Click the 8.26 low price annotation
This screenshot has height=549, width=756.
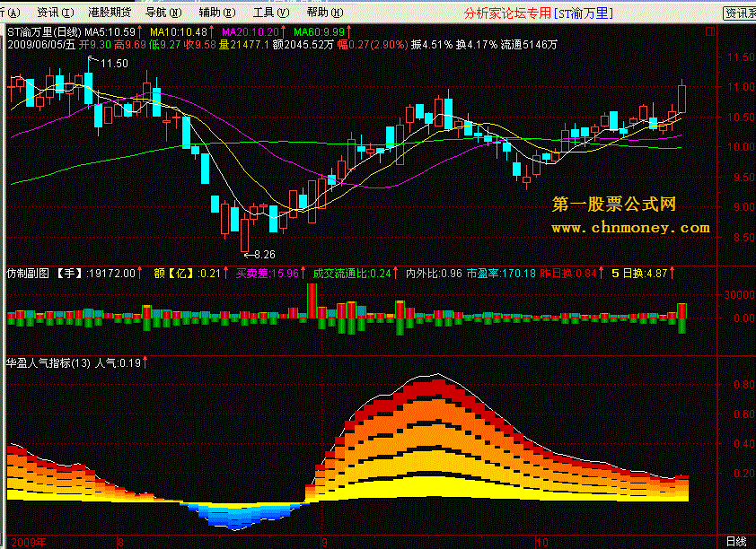(265, 255)
